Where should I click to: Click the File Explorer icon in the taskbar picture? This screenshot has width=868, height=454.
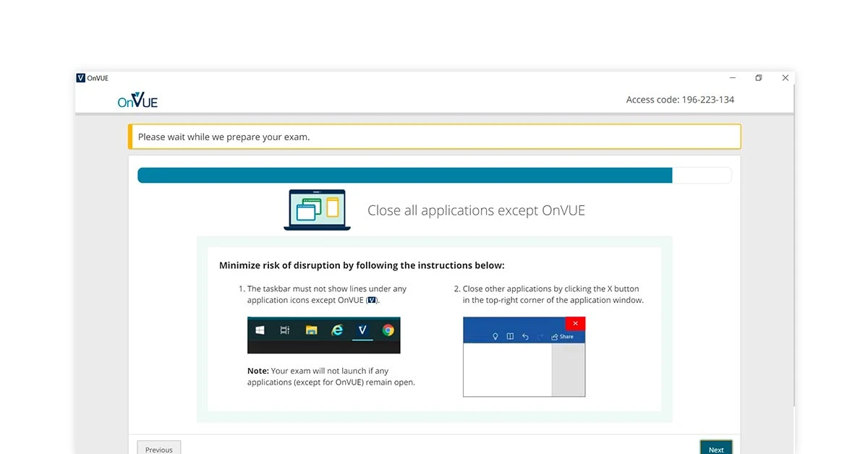(x=311, y=330)
